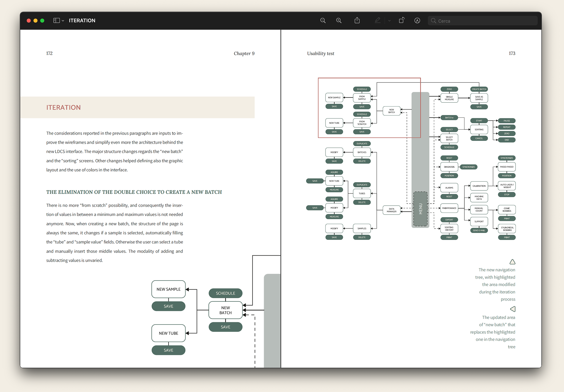Click the search magnifier icon in Cerca
This screenshot has height=392, width=564.
click(433, 21)
